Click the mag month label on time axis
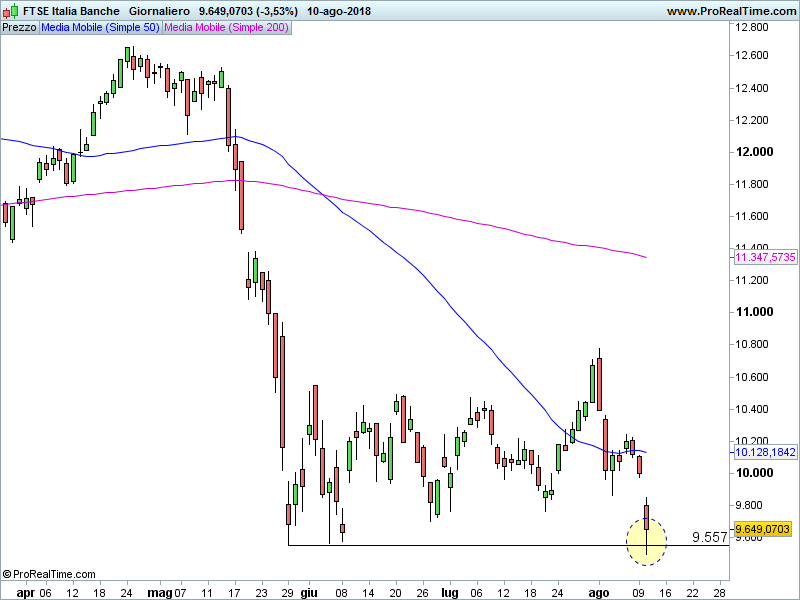Image resolution: width=800 pixels, height=600 pixels. coord(160,593)
